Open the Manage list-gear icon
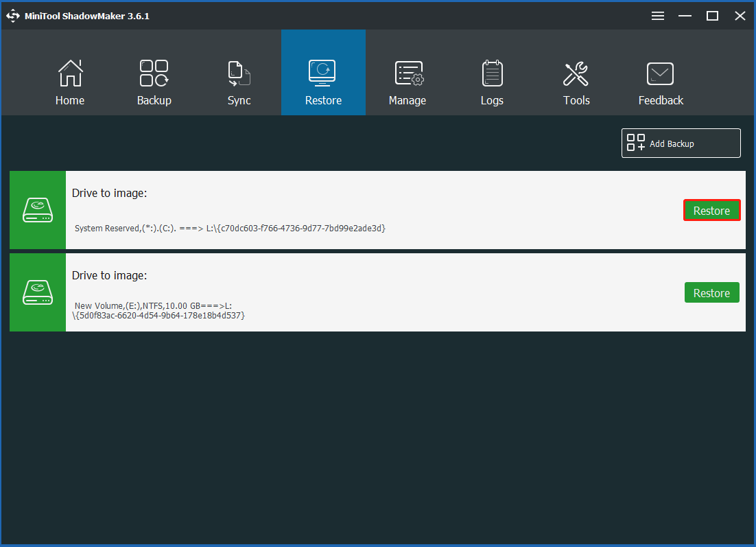The width and height of the screenshot is (756, 547). point(409,73)
